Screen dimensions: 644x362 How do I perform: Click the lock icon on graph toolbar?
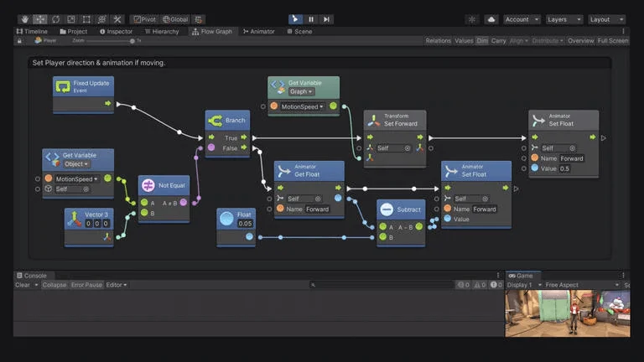coord(19,40)
